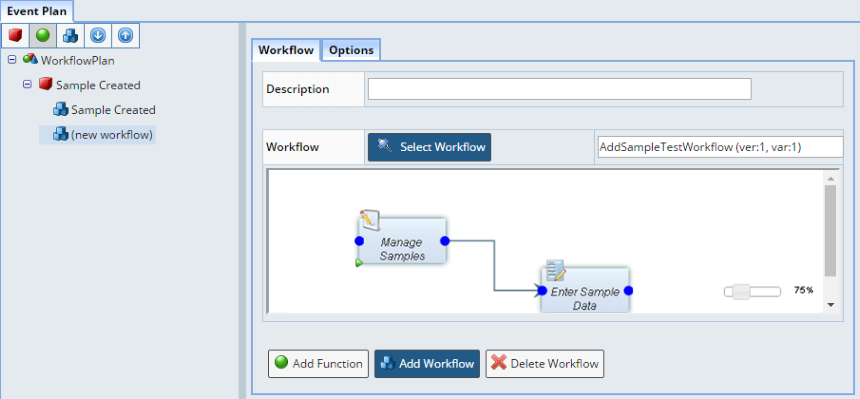
Task: Click right blue connector dot of Manage Samples
Action: click(x=445, y=241)
